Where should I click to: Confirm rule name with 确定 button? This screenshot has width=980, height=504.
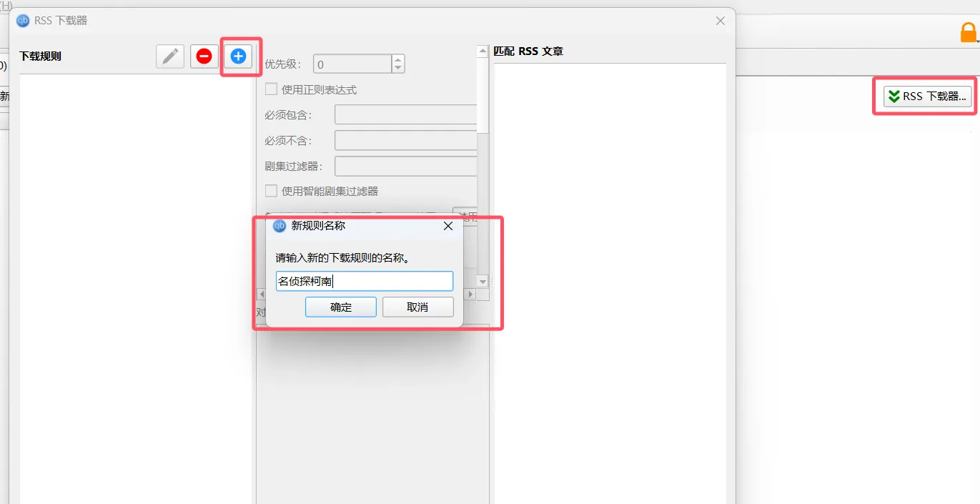point(341,307)
